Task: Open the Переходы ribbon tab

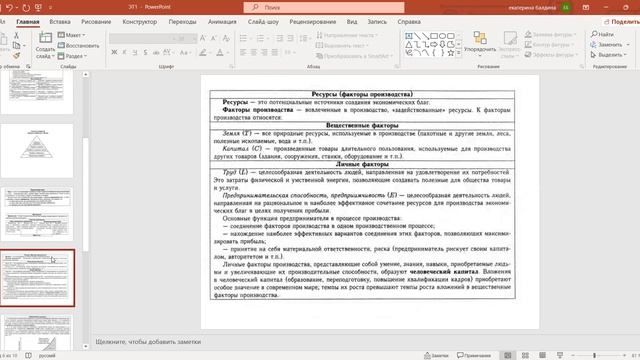Action: (x=182, y=22)
